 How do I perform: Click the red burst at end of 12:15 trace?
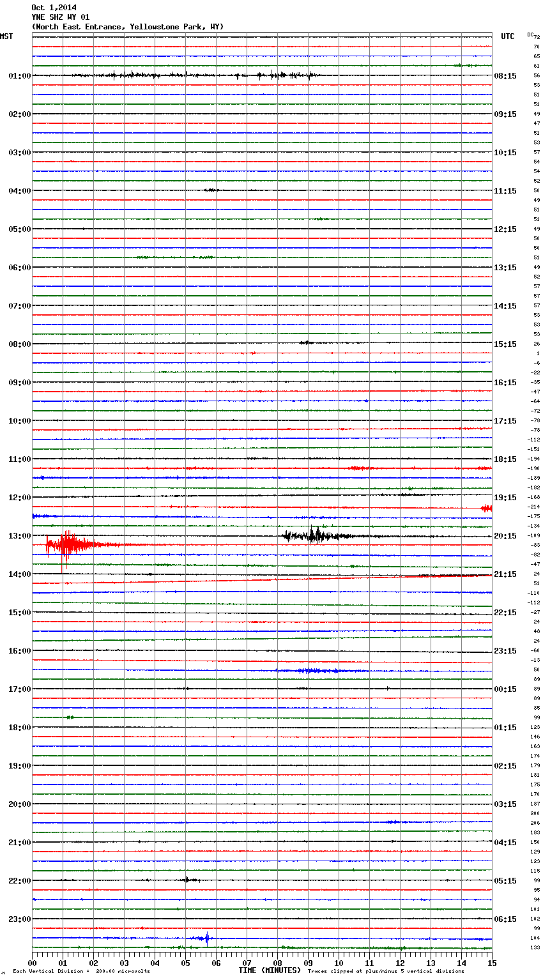point(487,508)
